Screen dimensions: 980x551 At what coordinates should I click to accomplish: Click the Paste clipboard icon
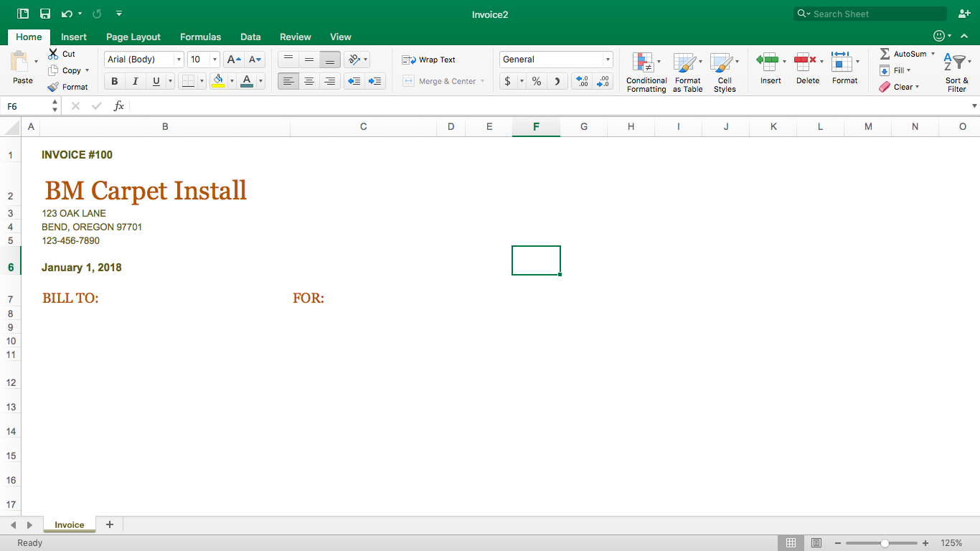[20, 62]
